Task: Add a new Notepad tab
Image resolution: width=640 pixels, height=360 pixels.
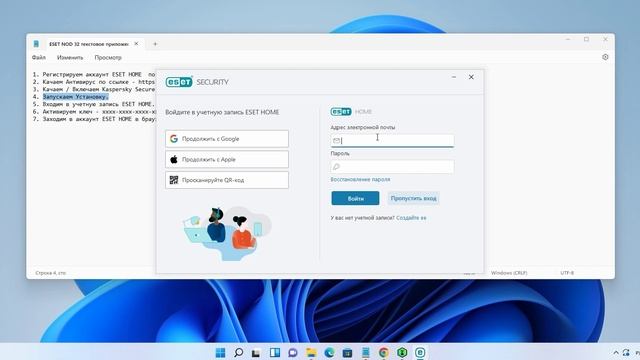Action: pos(155,44)
